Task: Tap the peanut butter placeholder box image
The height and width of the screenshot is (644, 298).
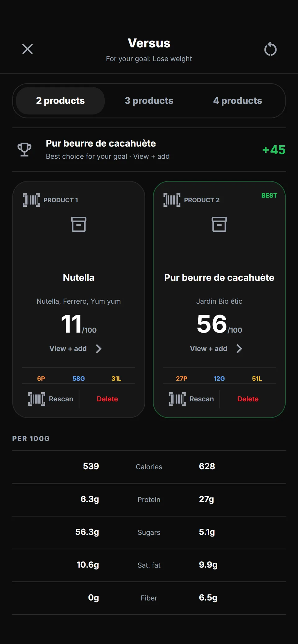Action: point(219,224)
